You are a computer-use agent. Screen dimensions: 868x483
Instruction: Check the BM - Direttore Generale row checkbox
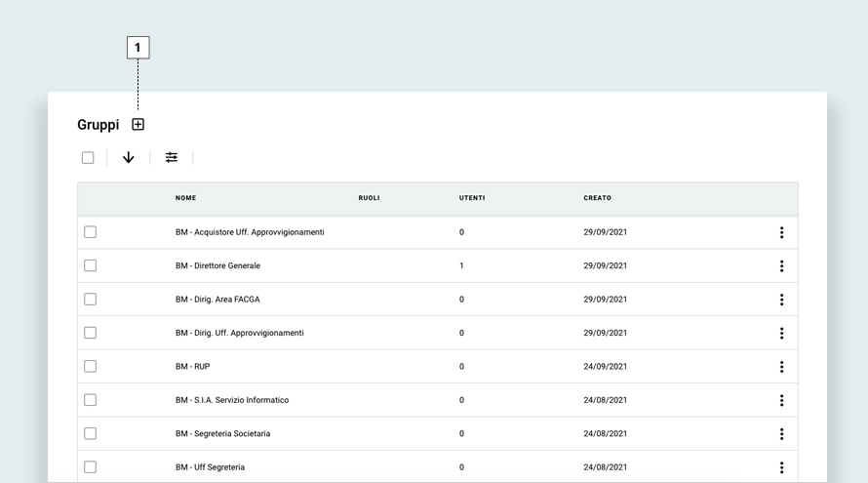pyautogui.click(x=91, y=265)
